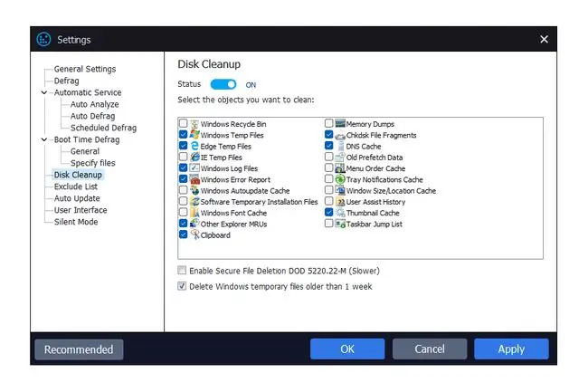Viewport: 588px width, 392px height.
Task: Open the Auto Analyze settings
Action: click(94, 104)
